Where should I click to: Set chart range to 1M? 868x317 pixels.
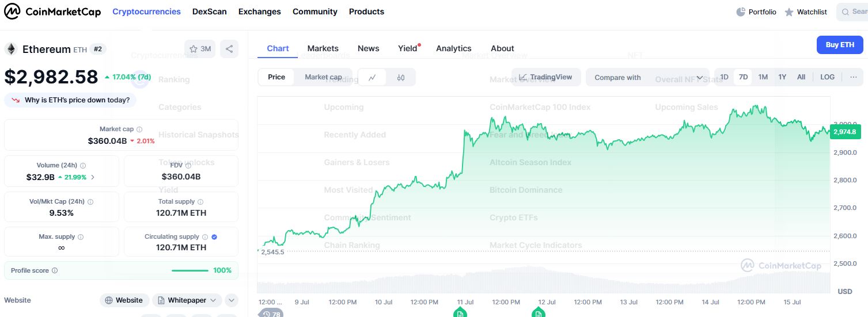[763, 77]
